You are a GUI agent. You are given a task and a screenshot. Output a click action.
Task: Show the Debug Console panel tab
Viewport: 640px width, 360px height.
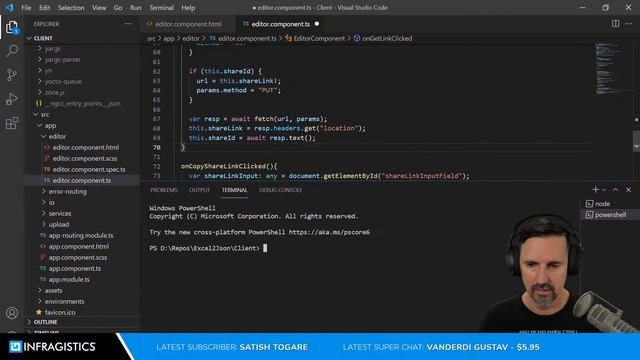point(280,190)
